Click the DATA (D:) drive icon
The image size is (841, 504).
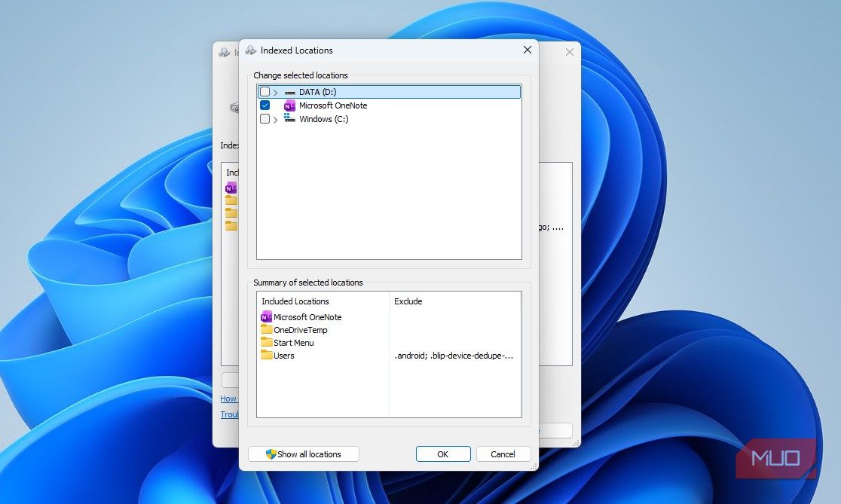click(289, 92)
